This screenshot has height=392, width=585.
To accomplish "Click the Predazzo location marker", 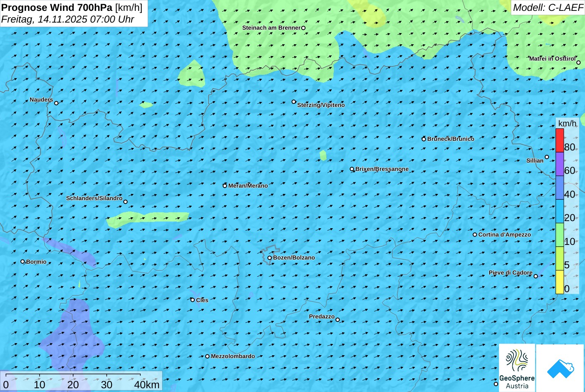I will tap(338, 320).
